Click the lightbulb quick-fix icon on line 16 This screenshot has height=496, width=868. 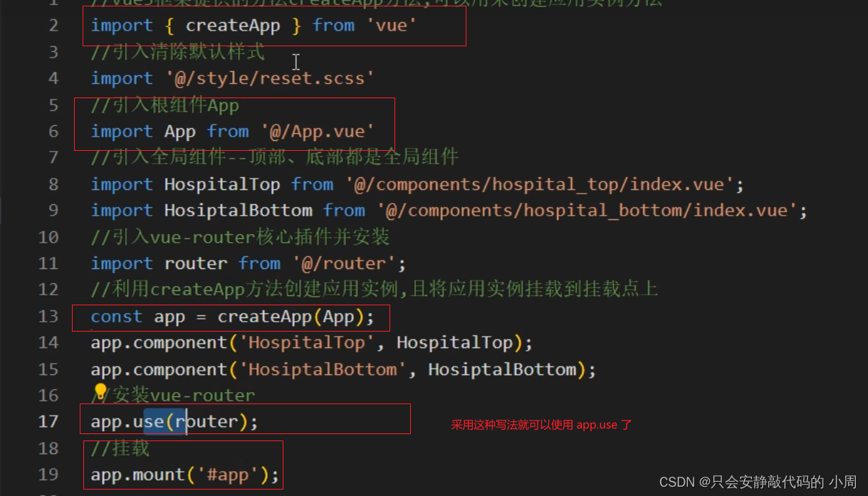click(100, 391)
